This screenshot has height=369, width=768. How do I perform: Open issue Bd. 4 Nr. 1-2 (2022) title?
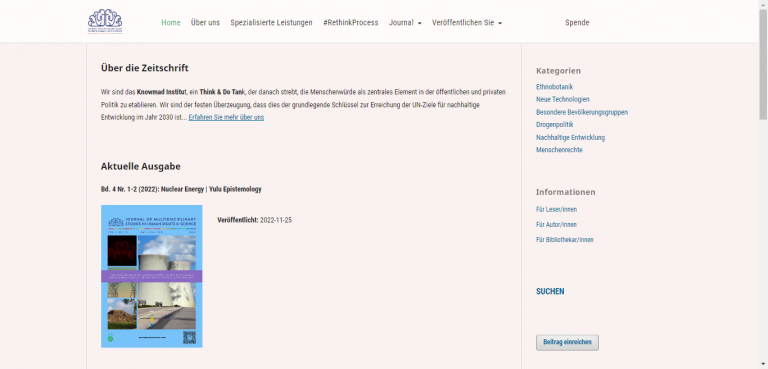(181, 189)
